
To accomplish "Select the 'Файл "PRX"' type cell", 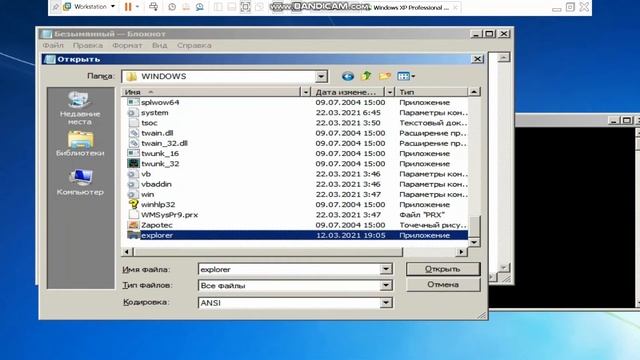I will tap(422, 215).
